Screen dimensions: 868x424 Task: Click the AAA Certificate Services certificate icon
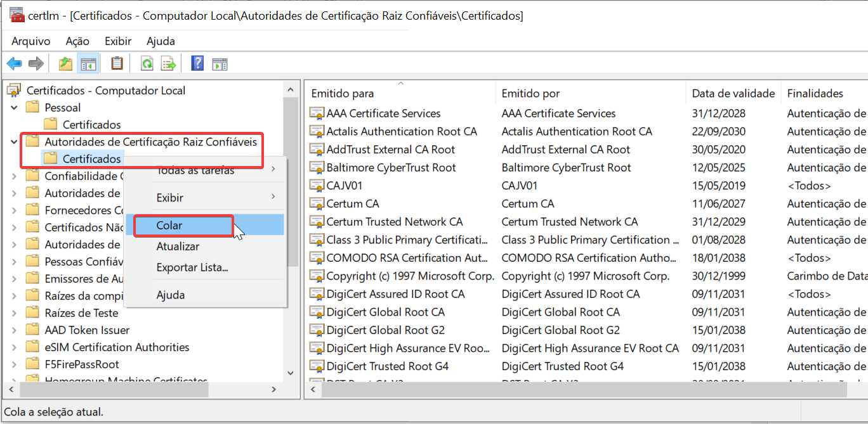point(317,113)
